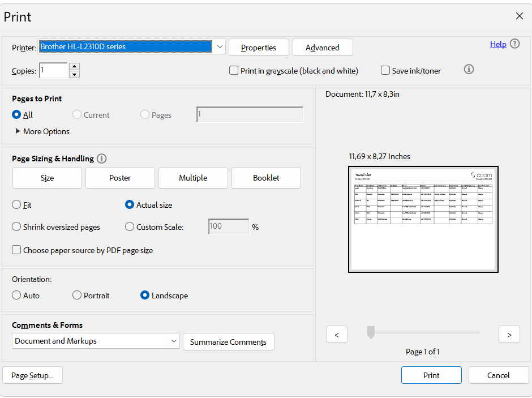
Task: Open the Help question mark icon
Action: (514, 44)
